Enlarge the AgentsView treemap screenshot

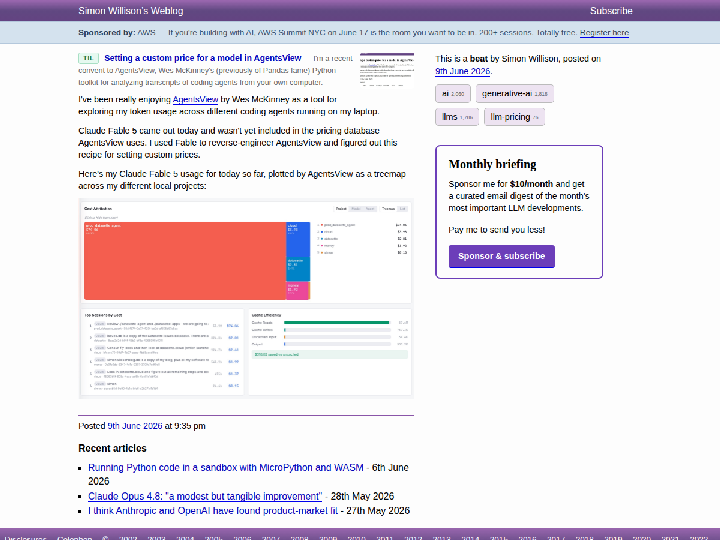click(x=246, y=298)
